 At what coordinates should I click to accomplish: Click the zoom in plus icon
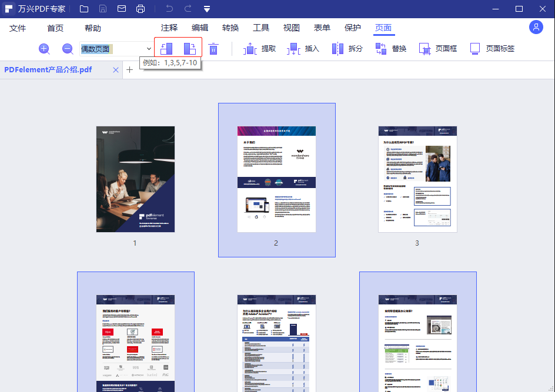[x=44, y=48]
